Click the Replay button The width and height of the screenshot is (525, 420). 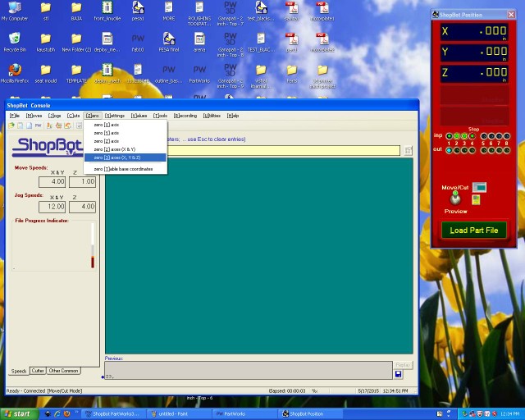click(403, 365)
